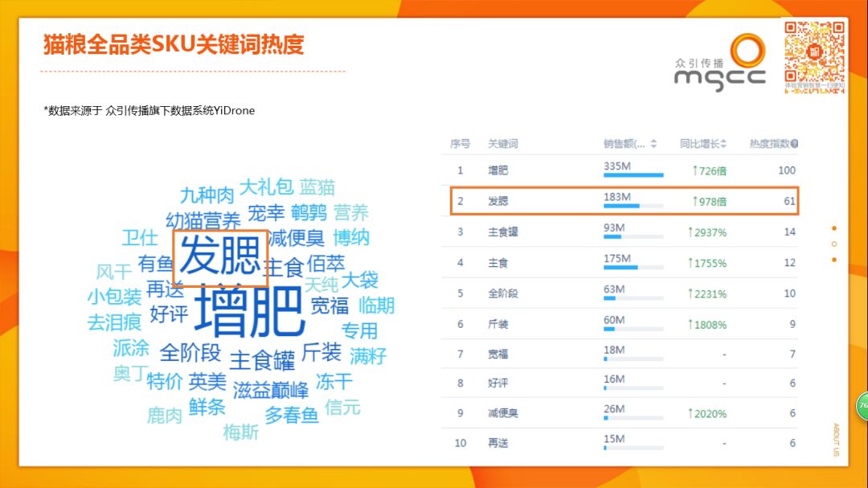The height and width of the screenshot is (488, 868).
Task: Click the 热度指数 column header
Action: pos(769,144)
